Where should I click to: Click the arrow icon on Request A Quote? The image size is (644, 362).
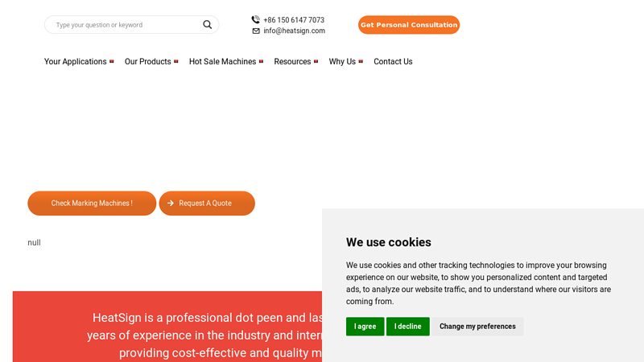[171, 204]
